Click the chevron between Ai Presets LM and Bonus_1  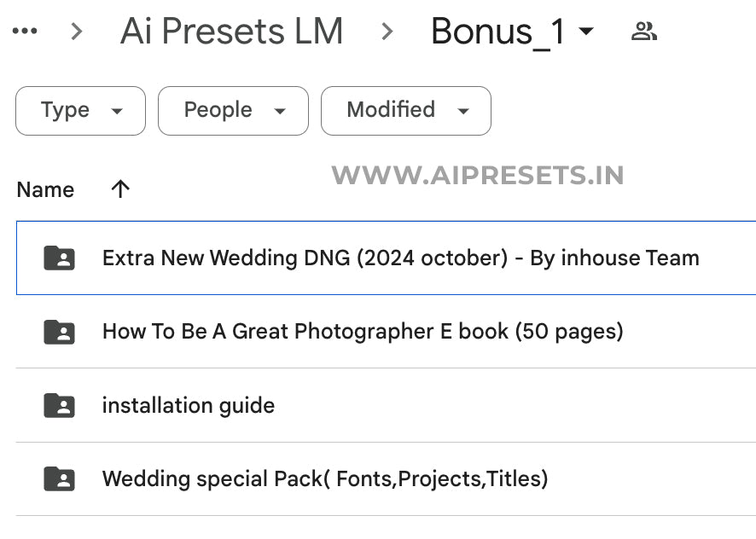coord(387,32)
